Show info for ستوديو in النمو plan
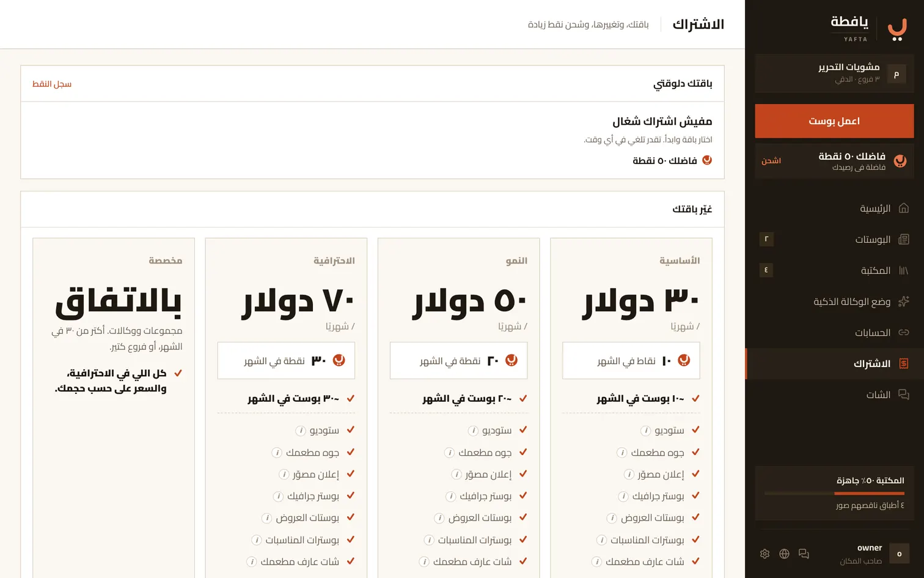924x578 pixels. [x=473, y=431]
